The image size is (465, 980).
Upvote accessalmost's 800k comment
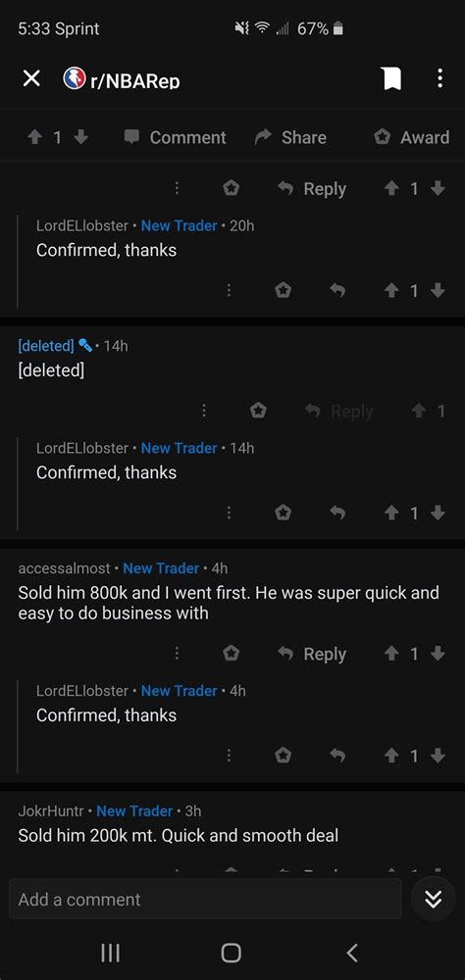coord(391,654)
